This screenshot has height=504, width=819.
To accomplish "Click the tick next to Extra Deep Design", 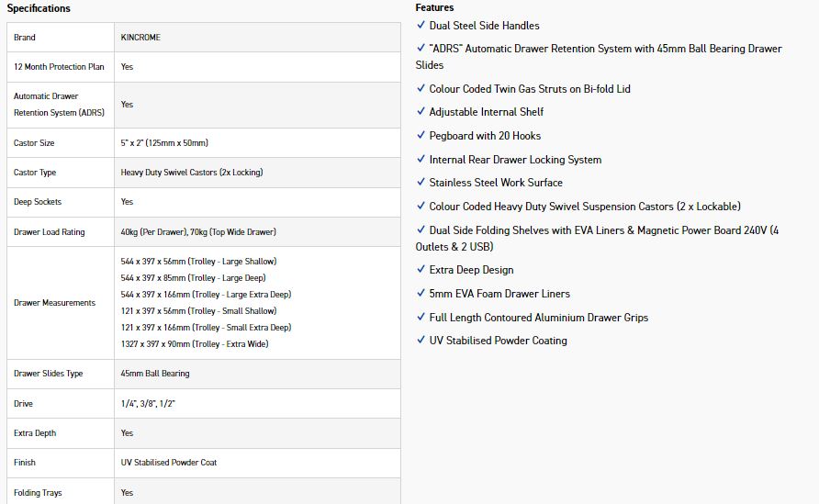I will [x=421, y=270].
